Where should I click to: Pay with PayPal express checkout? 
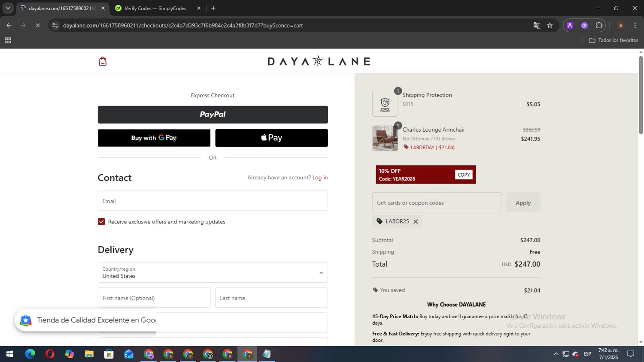[213, 115]
